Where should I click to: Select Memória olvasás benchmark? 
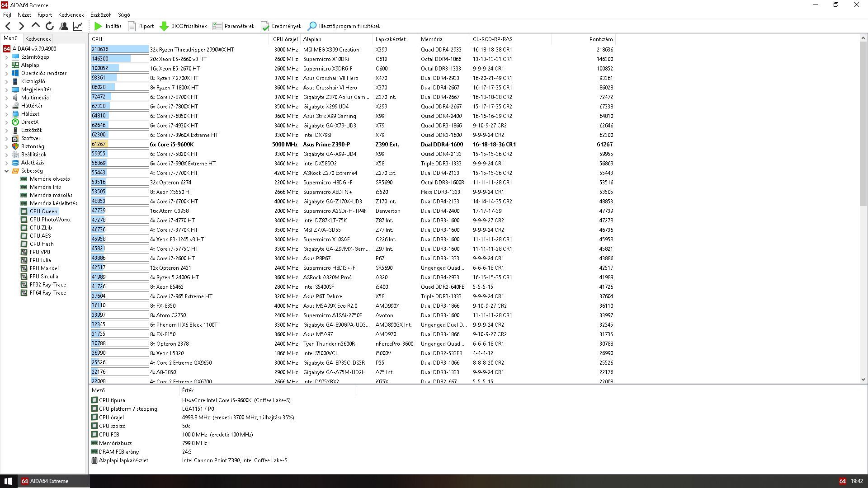pos(50,179)
